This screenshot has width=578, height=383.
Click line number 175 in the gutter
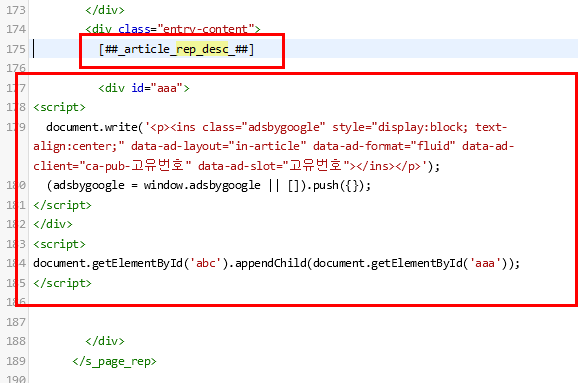coord(16,49)
